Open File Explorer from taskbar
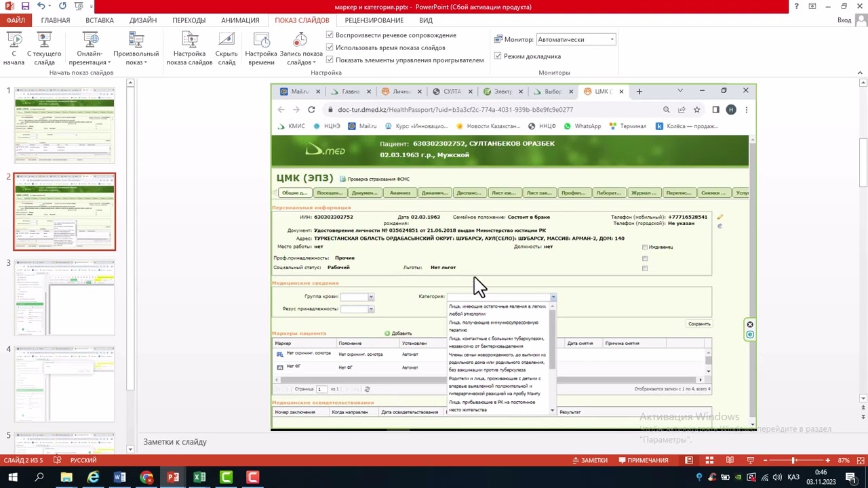 pyautogui.click(x=66, y=478)
